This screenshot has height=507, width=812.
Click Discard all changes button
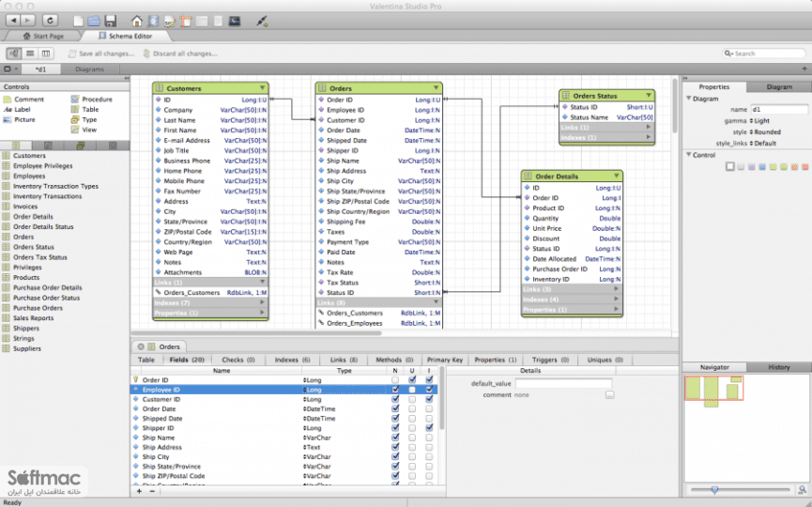pyautogui.click(x=180, y=54)
